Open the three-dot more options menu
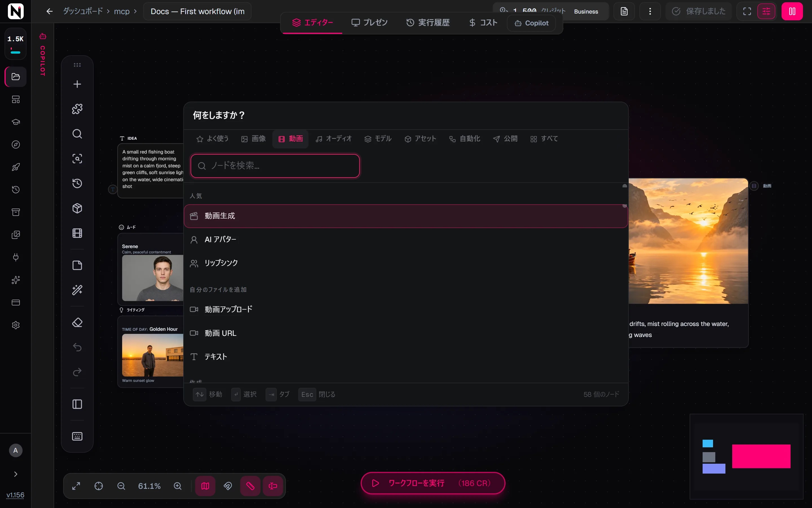812x508 pixels. [650, 11]
